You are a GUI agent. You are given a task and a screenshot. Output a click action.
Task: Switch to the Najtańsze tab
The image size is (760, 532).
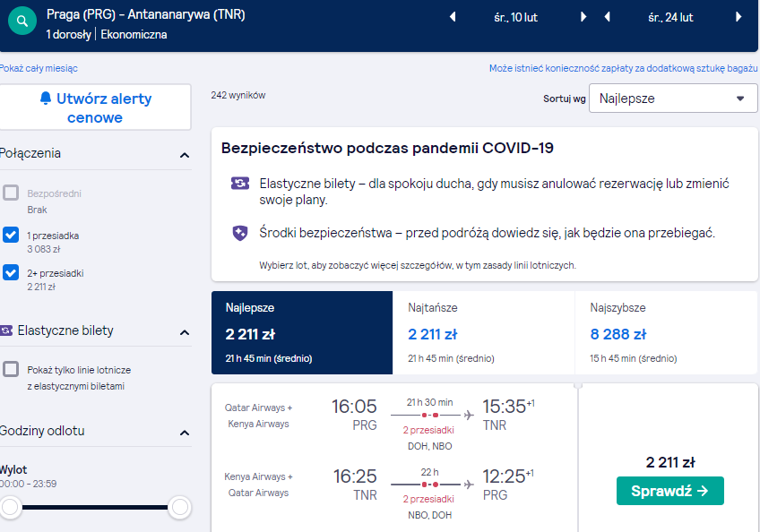[x=484, y=333]
